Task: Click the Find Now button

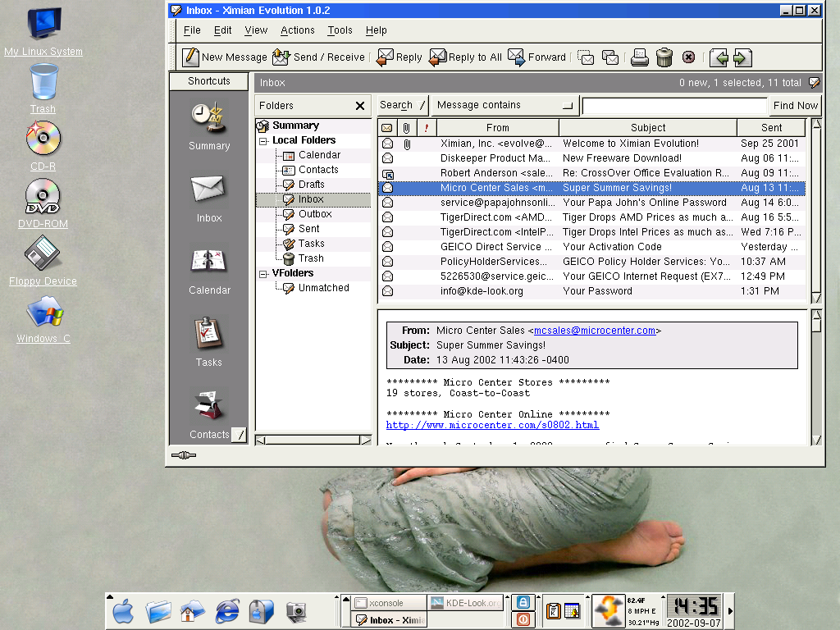Action: pyautogui.click(x=795, y=106)
